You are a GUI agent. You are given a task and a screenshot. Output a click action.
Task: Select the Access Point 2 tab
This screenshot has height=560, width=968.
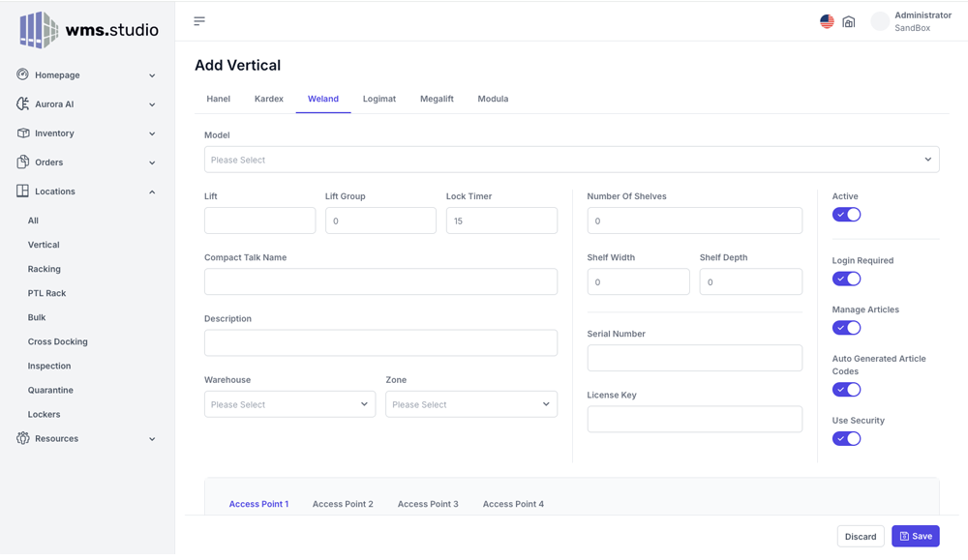(x=343, y=504)
